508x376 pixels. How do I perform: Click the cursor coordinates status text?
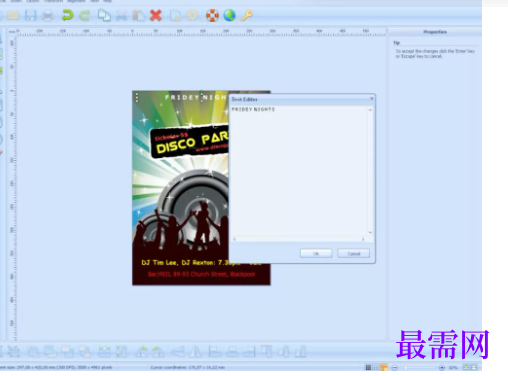pos(187,367)
